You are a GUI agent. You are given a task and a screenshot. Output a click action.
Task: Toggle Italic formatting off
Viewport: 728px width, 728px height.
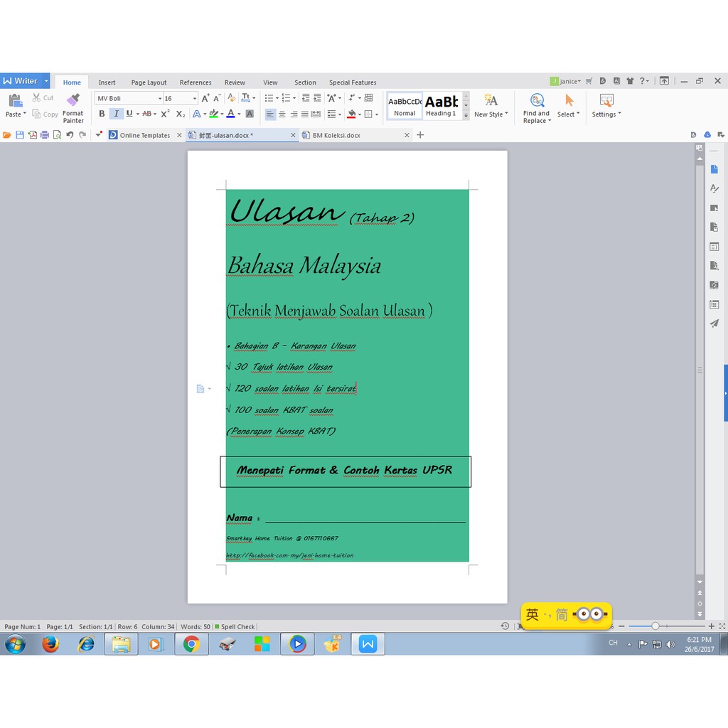tap(116, 114)
